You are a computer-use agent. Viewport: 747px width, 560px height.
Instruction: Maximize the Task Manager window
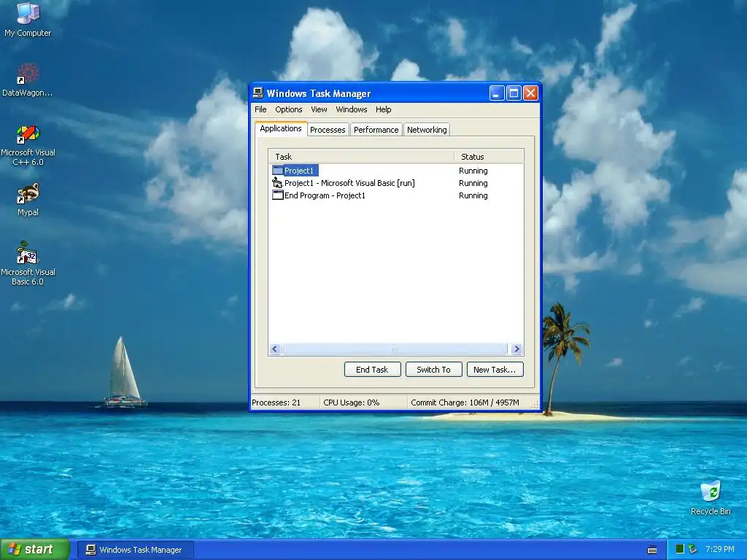pos(514,93)
